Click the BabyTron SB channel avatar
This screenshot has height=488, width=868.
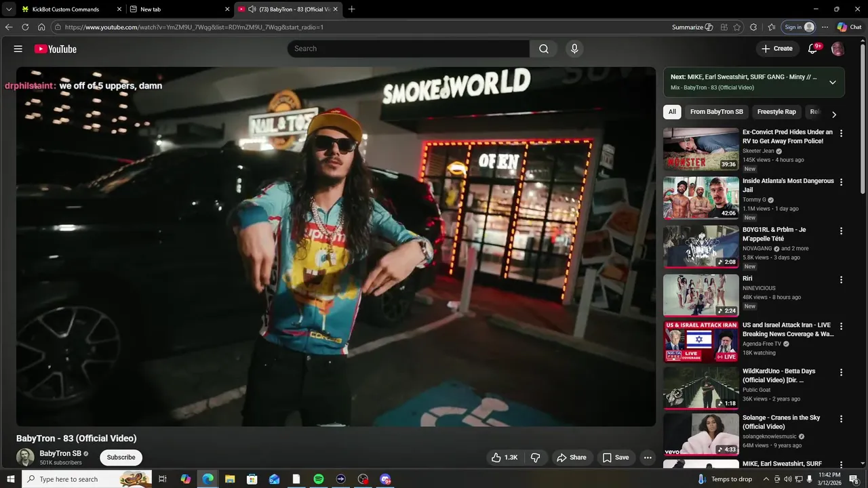(x=25, y=457)
